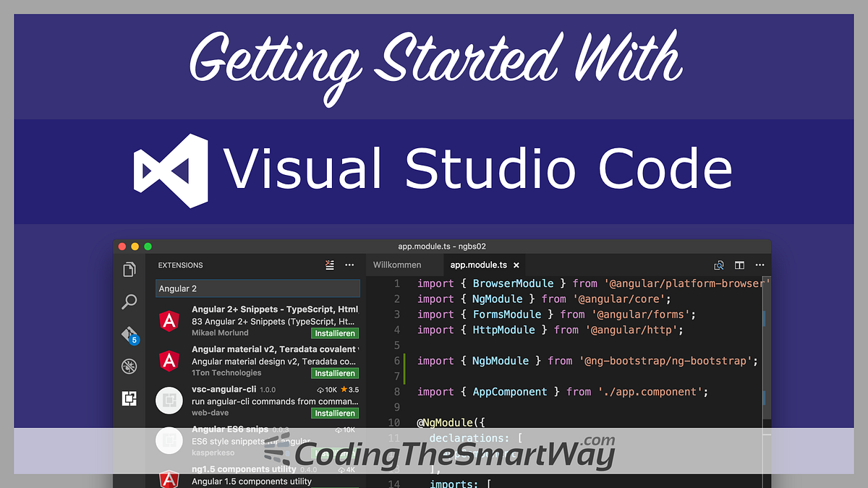Click the split editor icon
Screen dimensions: 868x488
click(x=739, y=265)
